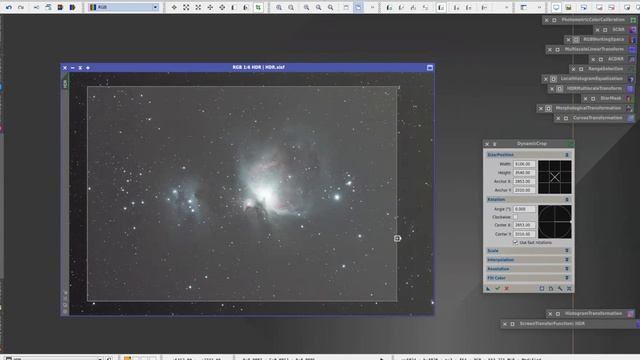This screenshot has height=360, width=640.
Task: Click the scissors icon in the toolbar
Action: coord(36,7)
